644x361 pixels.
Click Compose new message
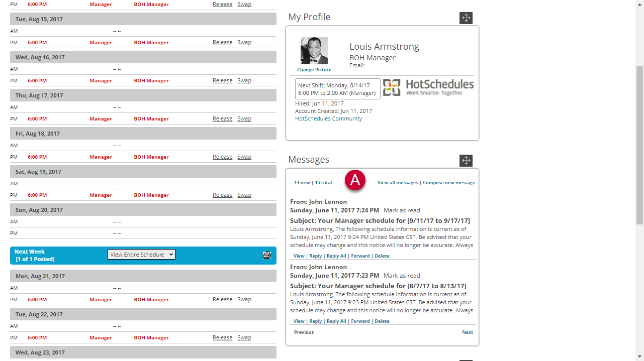[449, 183]
